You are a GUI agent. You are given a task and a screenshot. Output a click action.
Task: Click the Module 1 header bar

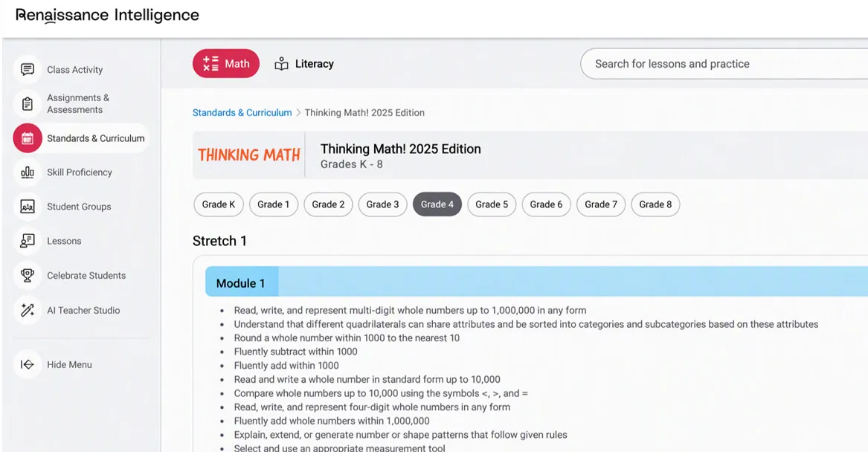[x=536, y=282]
